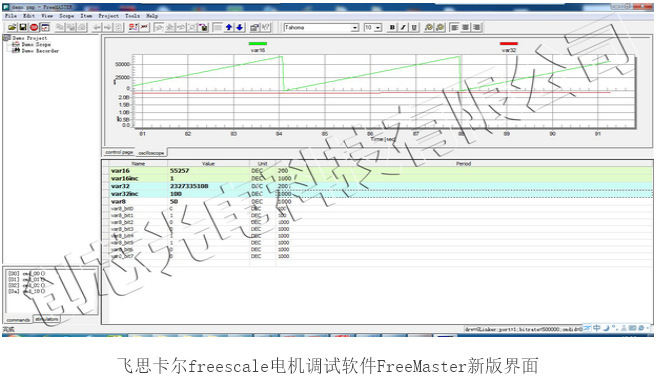Image resolution: width=658 pixels, height=376 pixels.
Task: Open the Scope menu
Action: click(66, 16)
